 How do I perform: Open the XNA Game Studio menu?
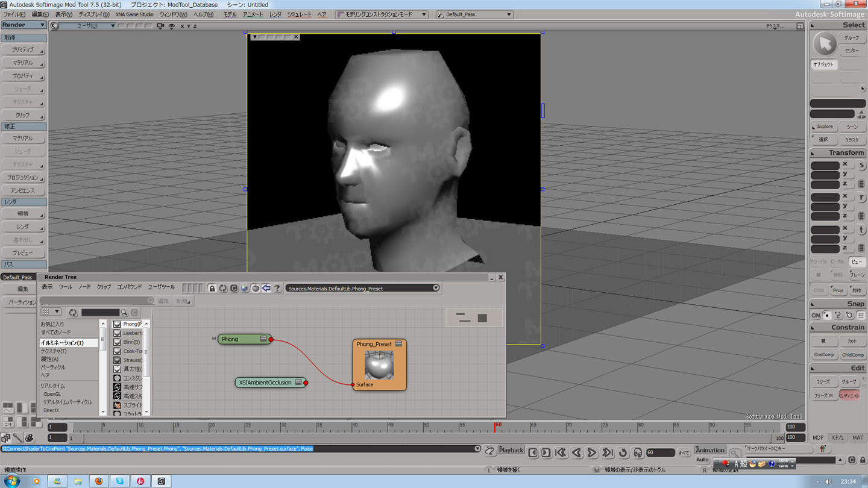(x=134, y=14)
